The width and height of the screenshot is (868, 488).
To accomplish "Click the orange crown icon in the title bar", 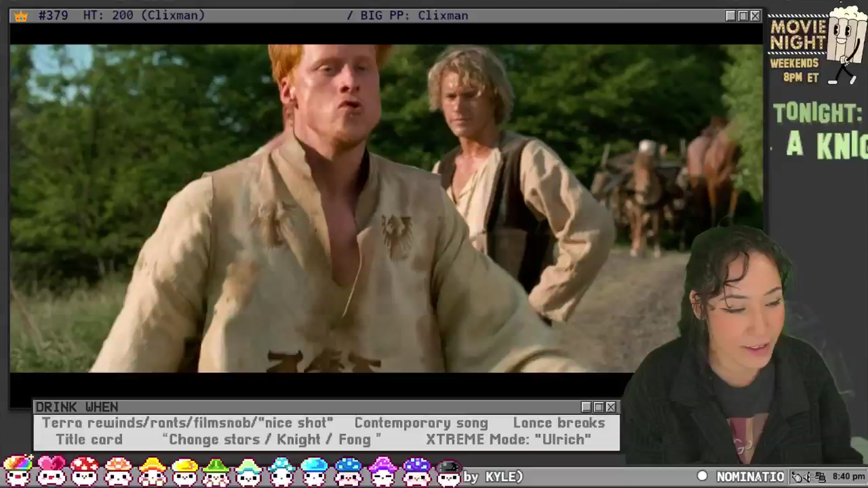I will coord(21,16).
